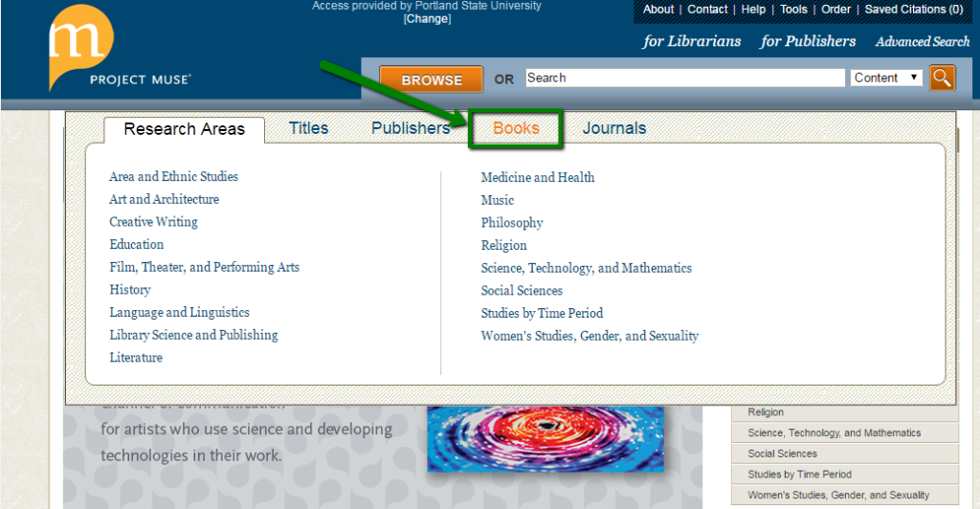Browse Art and Architecture
980x509 pixels.
coord(165,199)
